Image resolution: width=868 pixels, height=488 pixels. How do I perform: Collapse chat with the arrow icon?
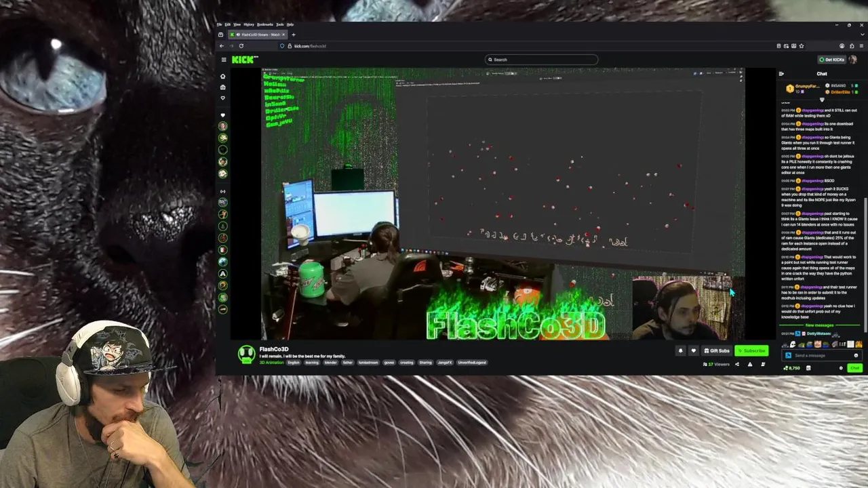point(781,74)
